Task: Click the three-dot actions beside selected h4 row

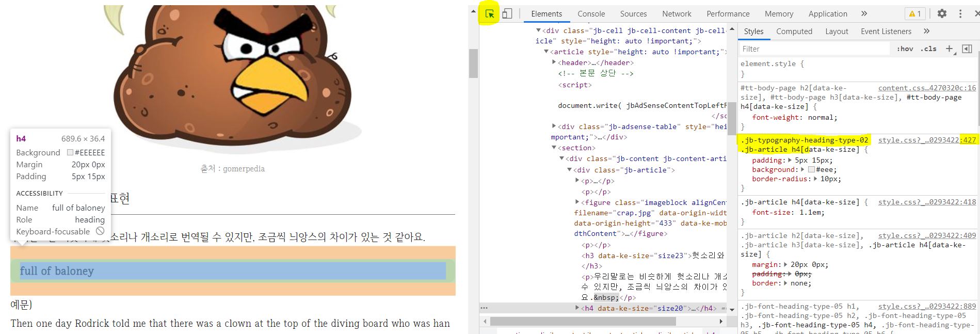Action: point(484,308)
